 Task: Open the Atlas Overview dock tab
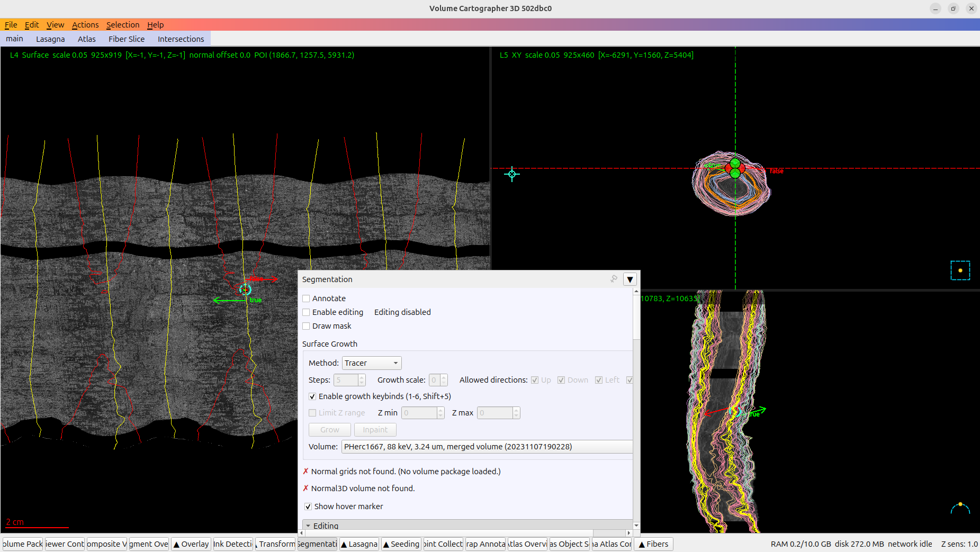pyautogui.click(x=527, y=544)
